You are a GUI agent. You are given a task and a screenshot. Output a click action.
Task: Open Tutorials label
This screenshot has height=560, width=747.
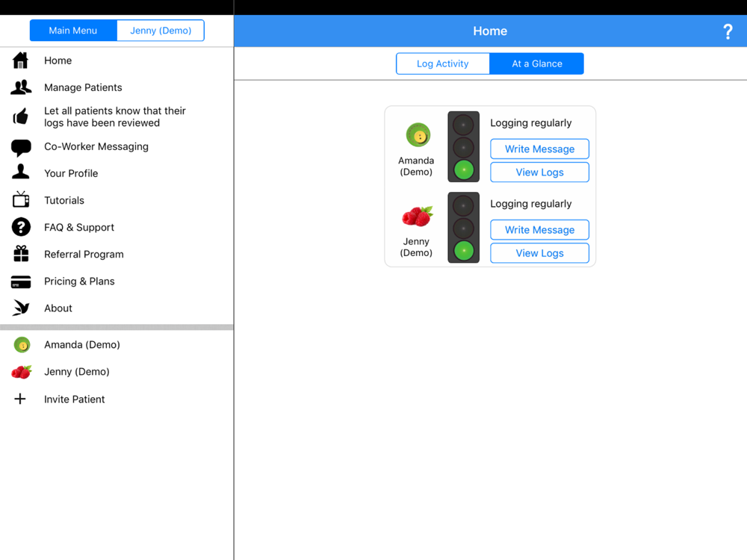[63, 200]
